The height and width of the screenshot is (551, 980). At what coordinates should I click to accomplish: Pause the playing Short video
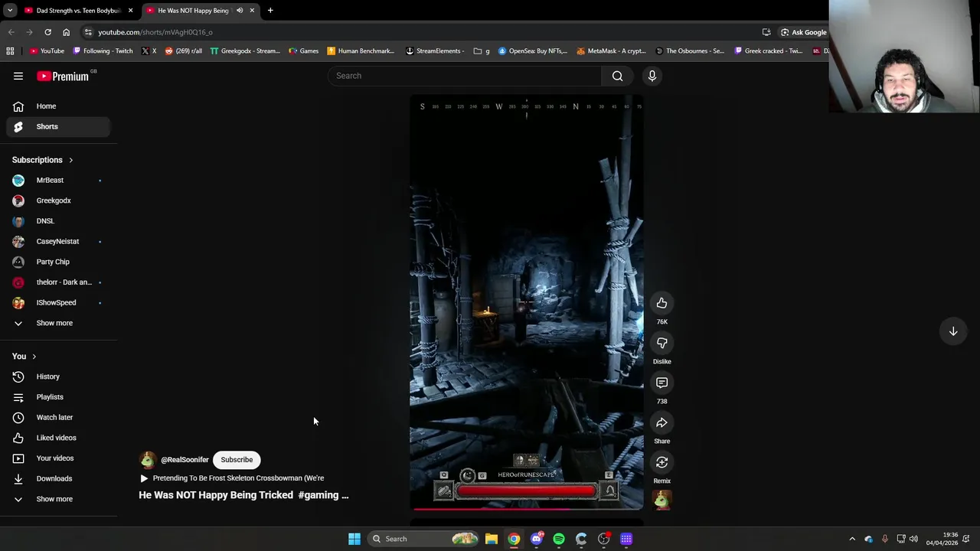point(526,302)
